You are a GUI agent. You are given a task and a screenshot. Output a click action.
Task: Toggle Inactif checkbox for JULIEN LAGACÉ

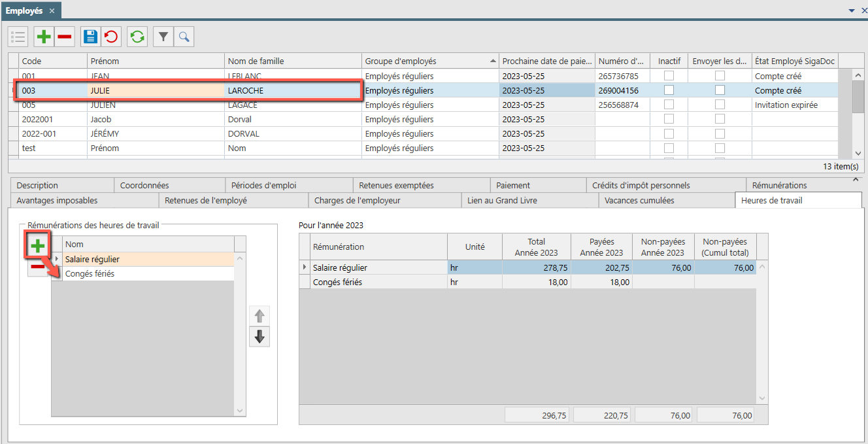coord(669,105)
